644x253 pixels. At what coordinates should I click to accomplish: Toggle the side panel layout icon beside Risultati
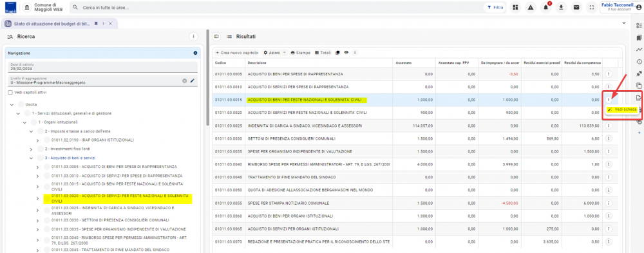pos(217,37)
